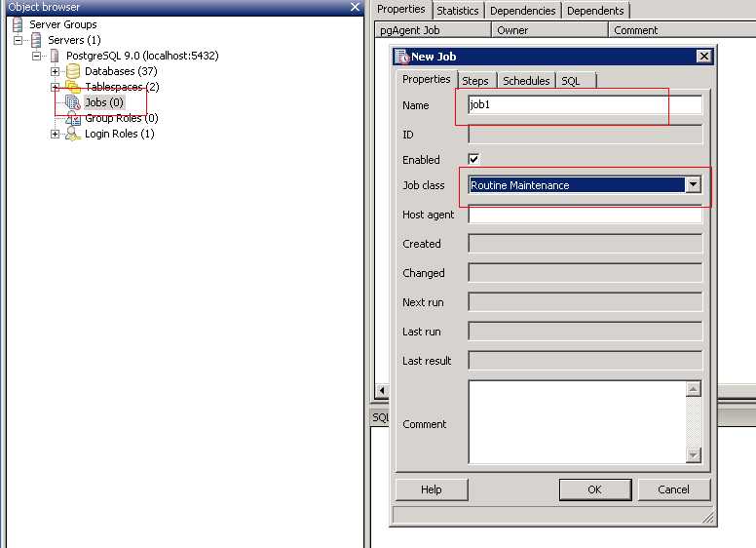Open the Job class dropdown arrow

693,184
